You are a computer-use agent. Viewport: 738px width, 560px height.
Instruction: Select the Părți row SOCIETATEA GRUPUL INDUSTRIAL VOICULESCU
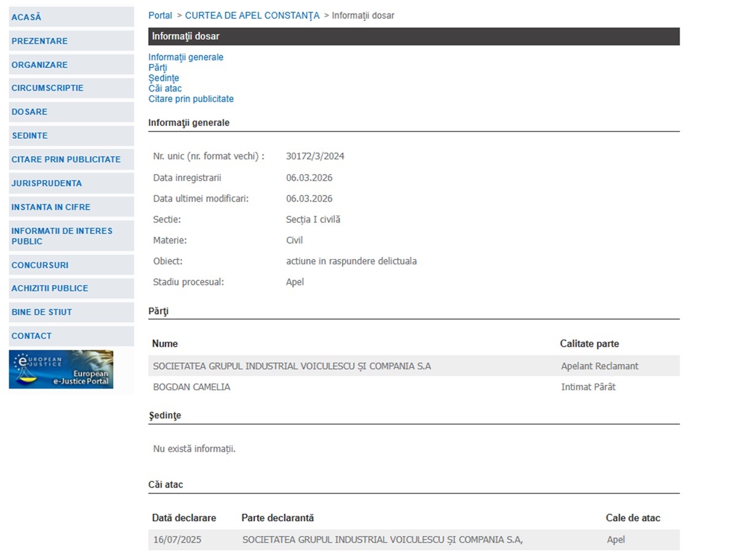point(414,366)
